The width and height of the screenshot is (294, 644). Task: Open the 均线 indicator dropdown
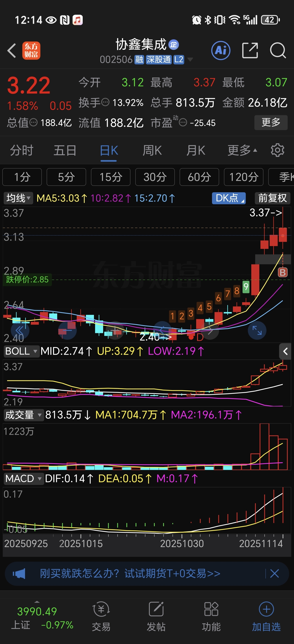click(18, 198)
